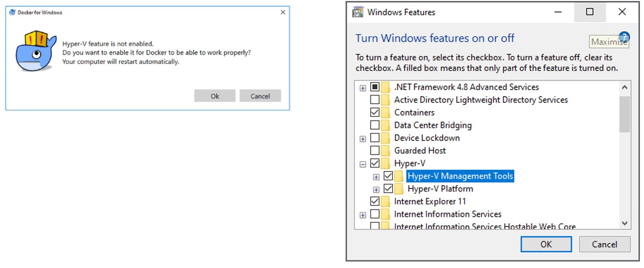The width and height of the screenshot is (644, 268).
Task: Uncheck the Containers feature checkbox
Action: [375, 112]
